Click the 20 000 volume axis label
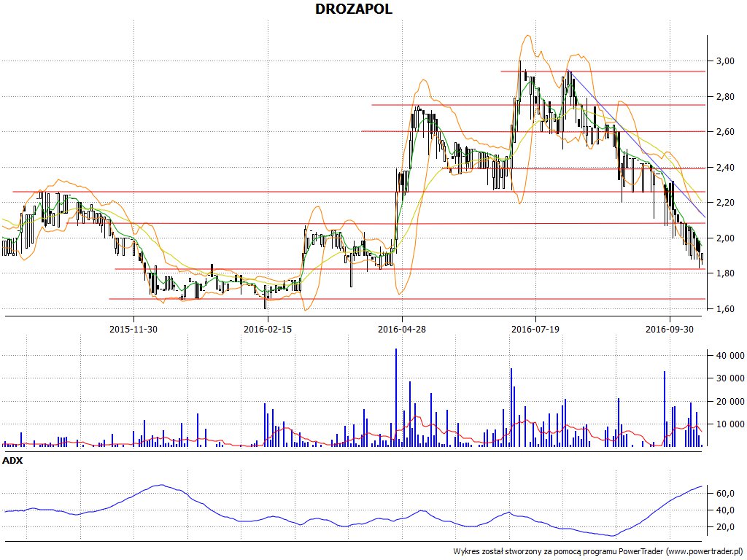This screenshot has height=560, width=747. [x=729, y=402]
